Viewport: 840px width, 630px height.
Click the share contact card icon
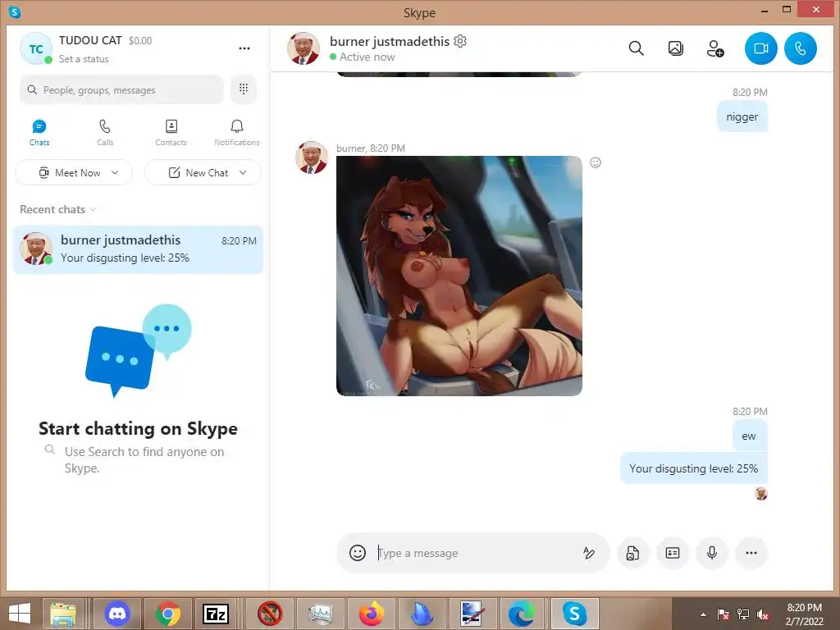673,553
